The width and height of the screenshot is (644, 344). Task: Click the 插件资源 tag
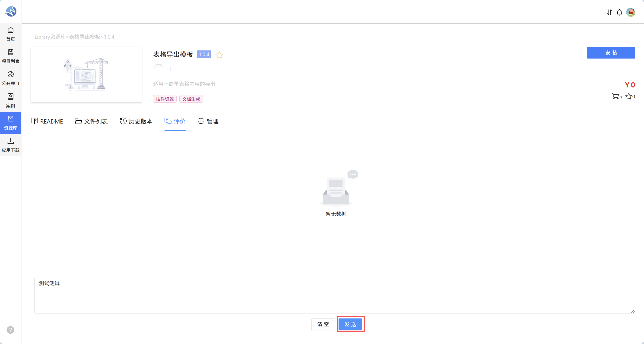165,99
